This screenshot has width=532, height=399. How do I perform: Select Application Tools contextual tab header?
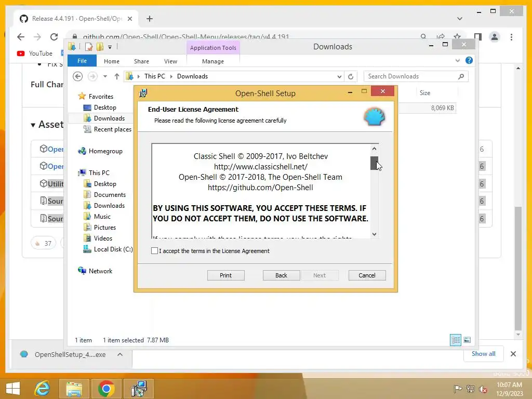(213, 48)
